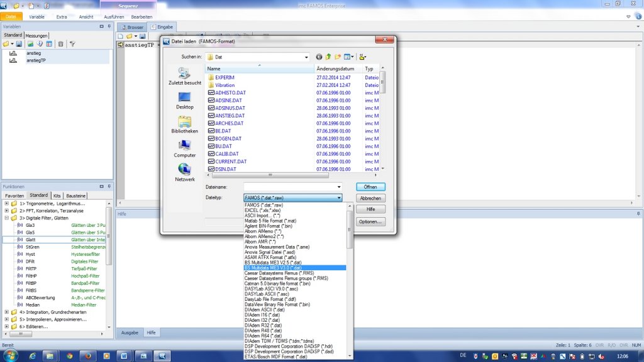This screenshot has width=644, height=362.
Task: Expand the 1> Trigonometrie, Logarithmus folder
Action: (x=6, y=203)
